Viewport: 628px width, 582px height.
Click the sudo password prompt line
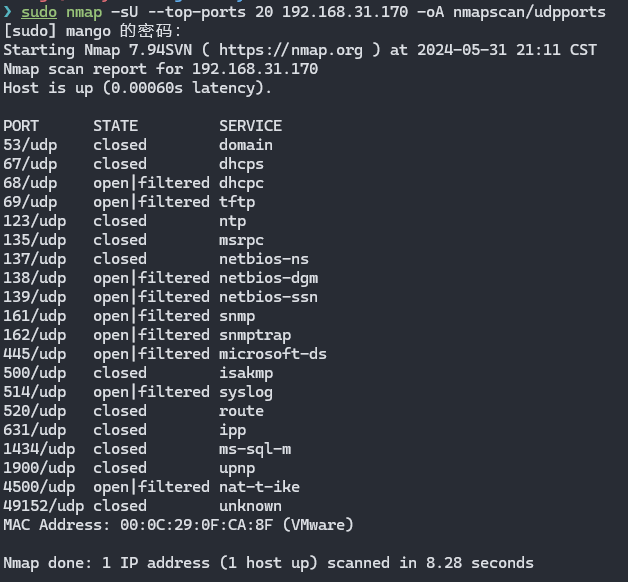tap(98, 31)
